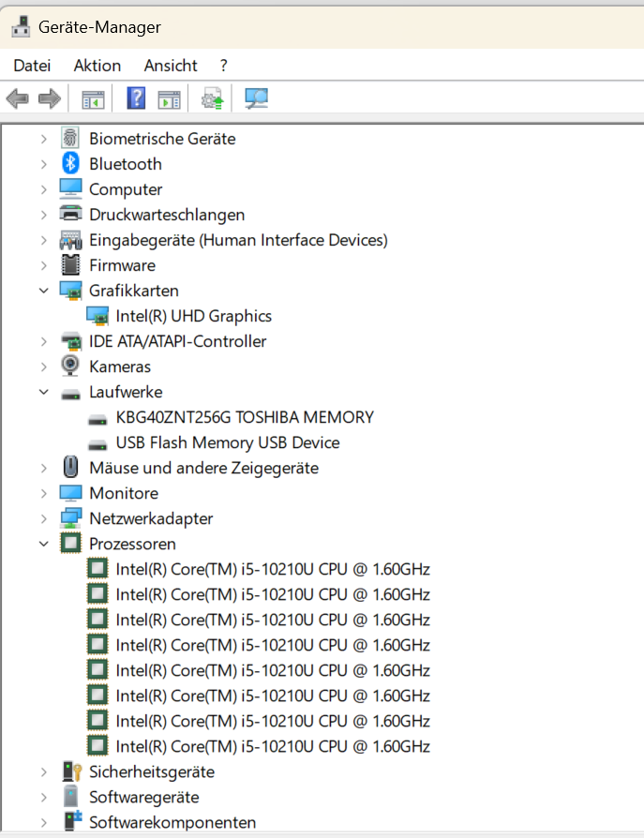Viewport: 644px width, 838px height.
Task: Click the USB Flash Memory drive icon
Action: (97, 445)
